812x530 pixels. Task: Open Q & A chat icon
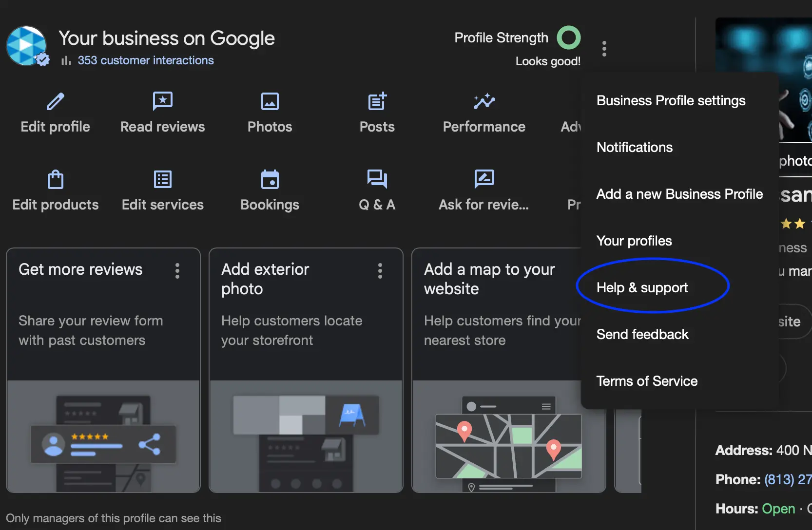pyautogui.click(x=376, y=179)
